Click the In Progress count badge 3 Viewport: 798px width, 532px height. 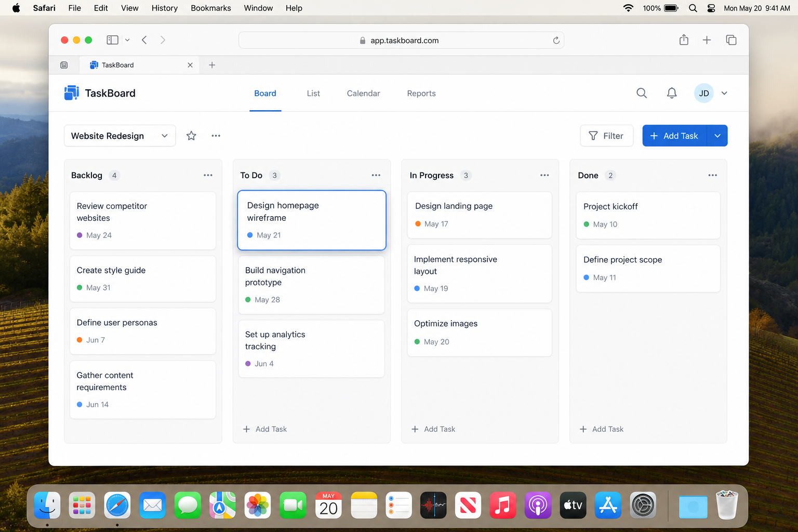coord(466,175)
